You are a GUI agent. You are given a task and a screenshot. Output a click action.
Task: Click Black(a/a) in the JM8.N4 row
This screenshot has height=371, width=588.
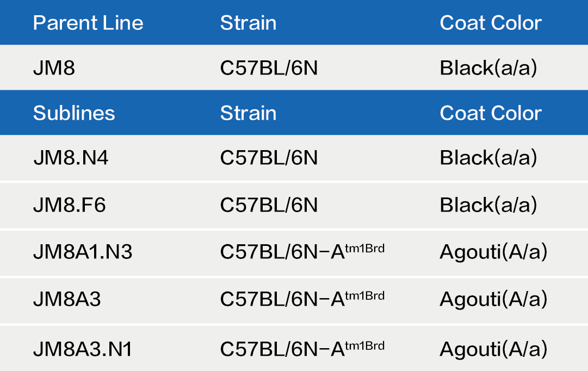click(488, 158)
